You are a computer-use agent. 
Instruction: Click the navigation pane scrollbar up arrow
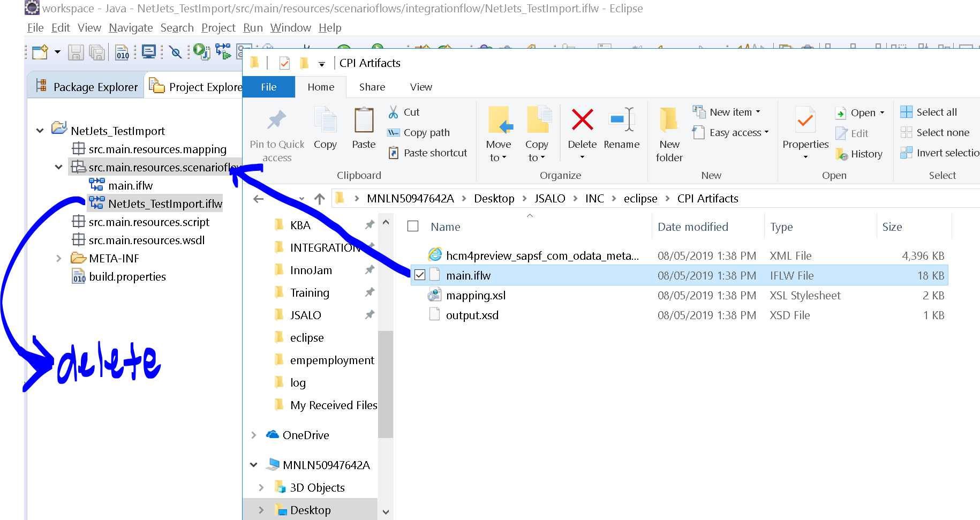[386, 222]
